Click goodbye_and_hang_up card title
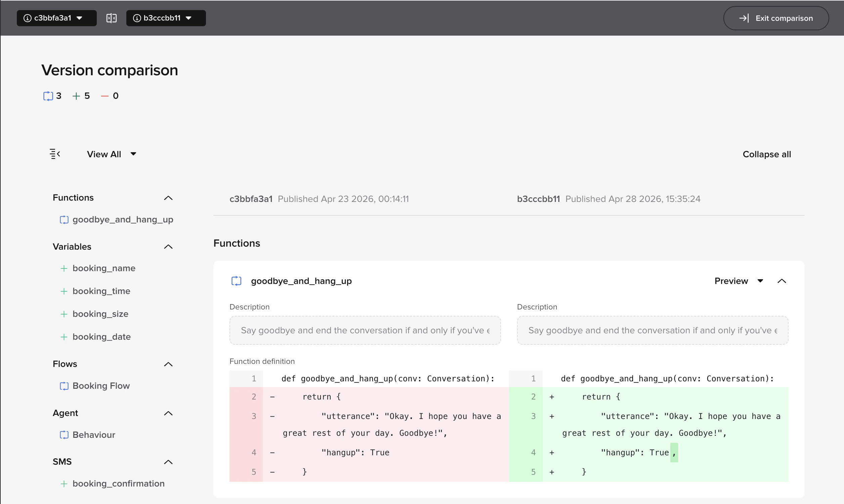Viewport: 844px width, 504px height. pos(301,281)
